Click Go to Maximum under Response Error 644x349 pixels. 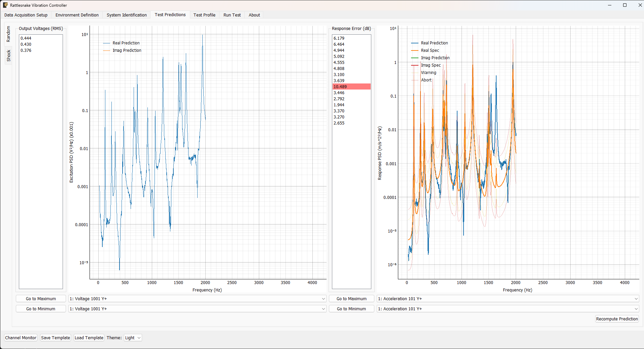click(x=351, y=299)
